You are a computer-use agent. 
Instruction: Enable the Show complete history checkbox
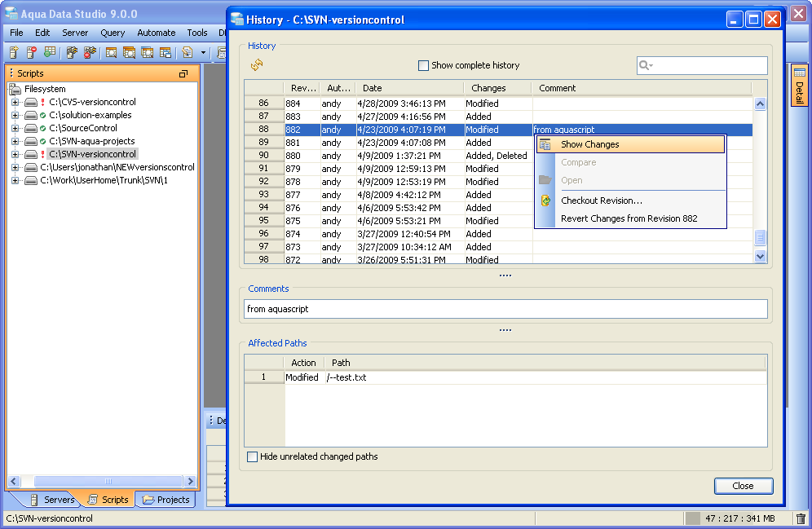(x=423, y=66)
